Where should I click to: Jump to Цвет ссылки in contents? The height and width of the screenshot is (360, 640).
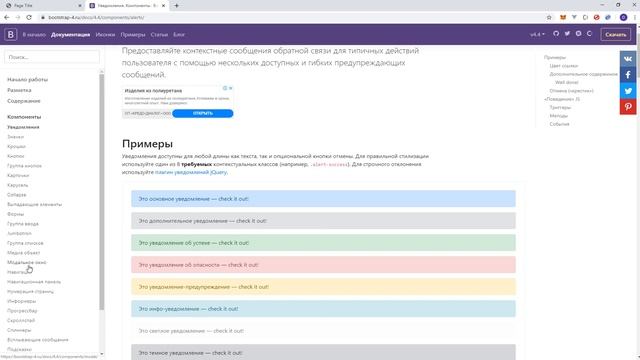pyautogui.click(x=563, y=66)
